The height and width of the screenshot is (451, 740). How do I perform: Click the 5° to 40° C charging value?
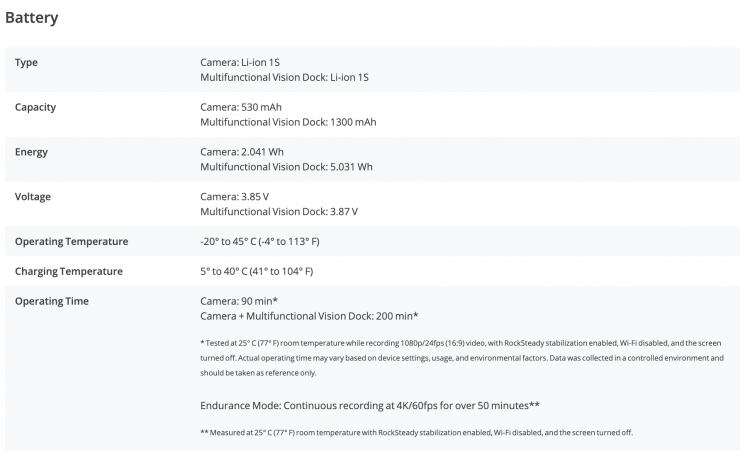pyautogui.click(x=257, y=271)
